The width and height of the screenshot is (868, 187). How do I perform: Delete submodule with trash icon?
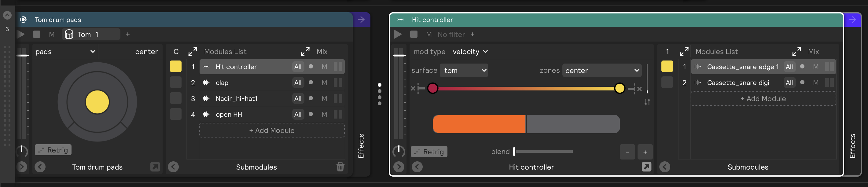(x=340, y=167)
